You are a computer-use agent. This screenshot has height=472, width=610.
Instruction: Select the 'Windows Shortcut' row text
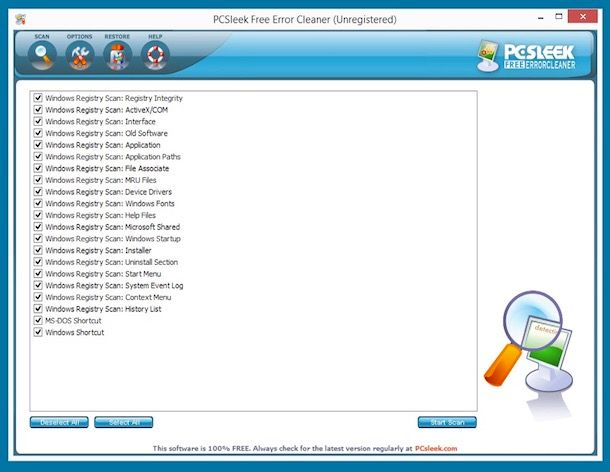75,332
